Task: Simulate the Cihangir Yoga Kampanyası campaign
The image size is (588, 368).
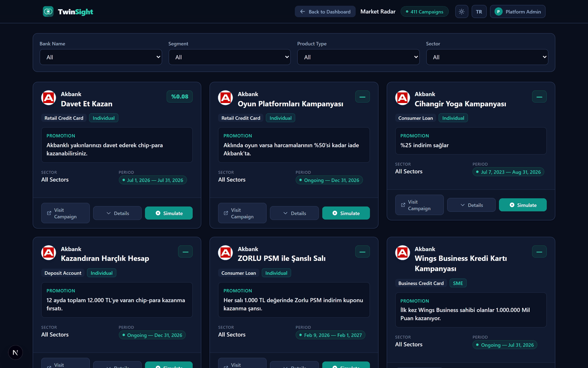Action: click(x=523, y=205)
